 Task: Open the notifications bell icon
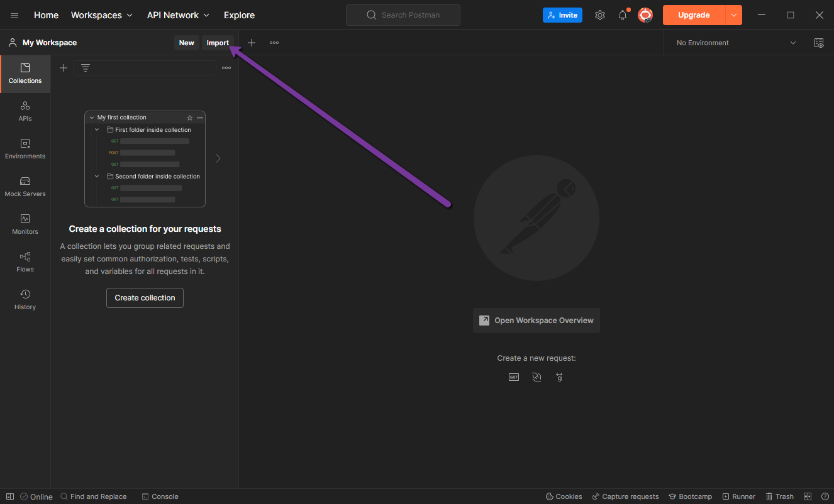point(623,15)
